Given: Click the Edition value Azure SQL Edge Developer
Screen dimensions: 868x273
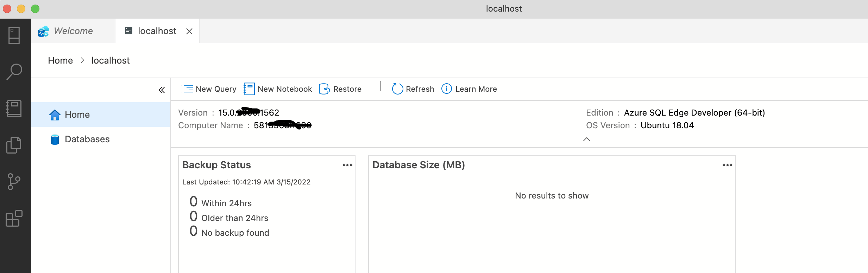Looking at the screenshot, I should pyautogui.click(x=694, y=113).
